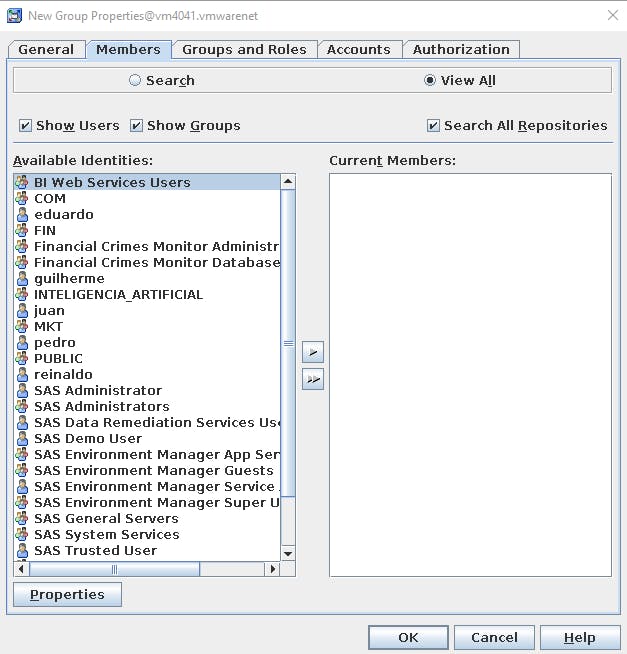Click the group icon beside SAS Administrators
Image resolution: width=627 pixels, height=654 pixels.
pyautogui.click(x=22, y=406)
